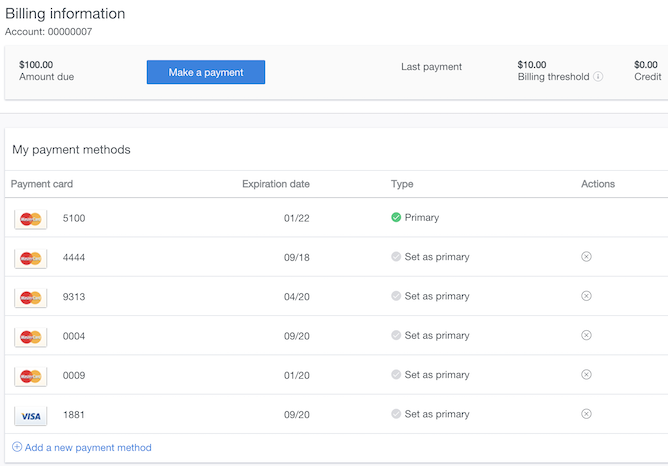668x466 pixels.
Task: Set card 0009 as primary
Action: click(436, 375)
